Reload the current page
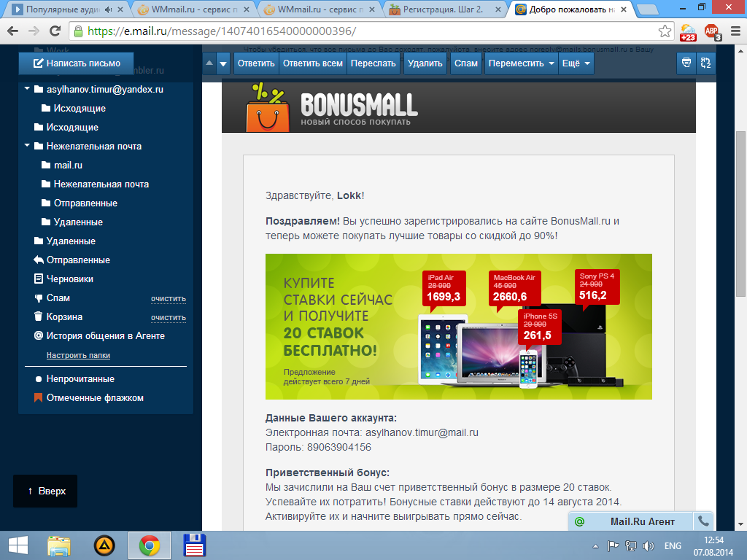Image resolution: width=747 pixels, height=560 pixels. (55, 31)
